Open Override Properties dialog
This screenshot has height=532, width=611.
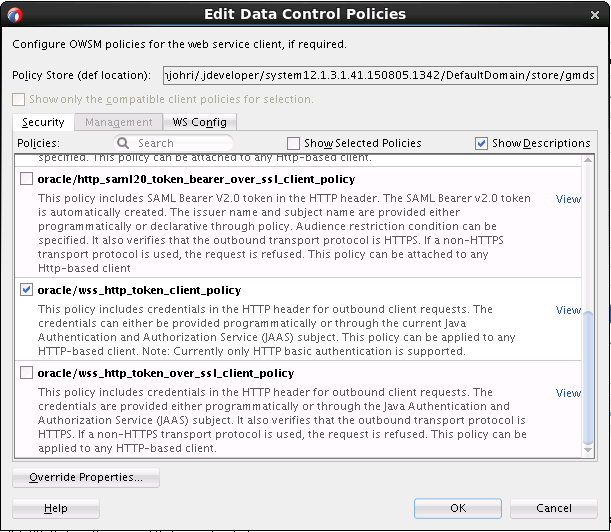pos(86,477)
